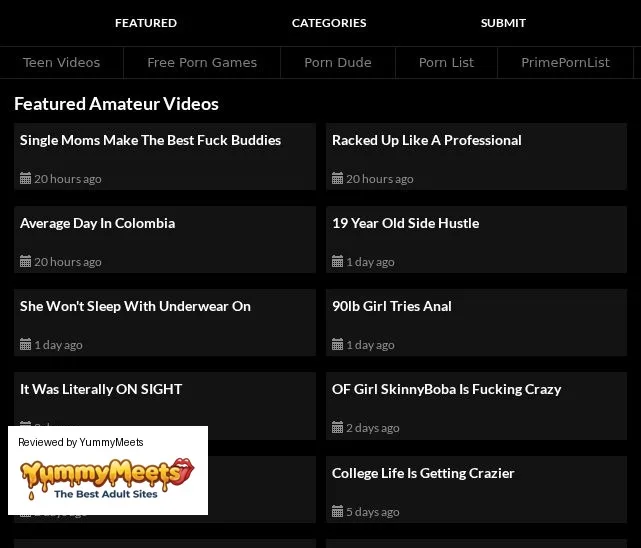Visit the PrimePornList link
The image size is (641, 548).
[565, 63]
